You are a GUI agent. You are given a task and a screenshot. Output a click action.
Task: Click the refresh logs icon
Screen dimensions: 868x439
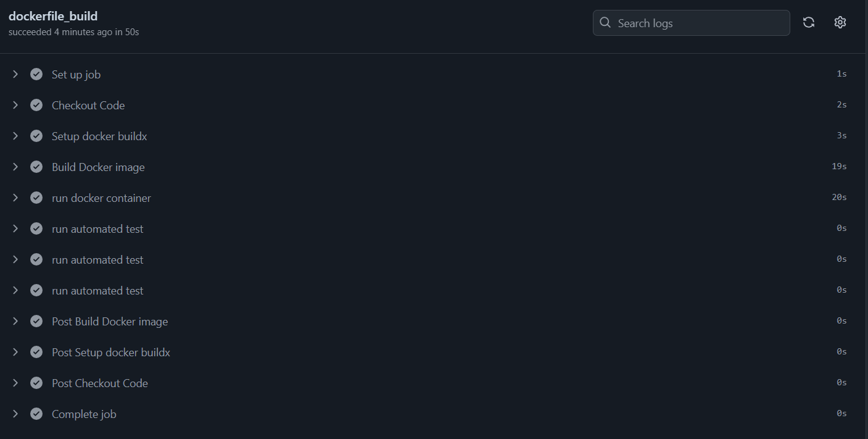809,23
